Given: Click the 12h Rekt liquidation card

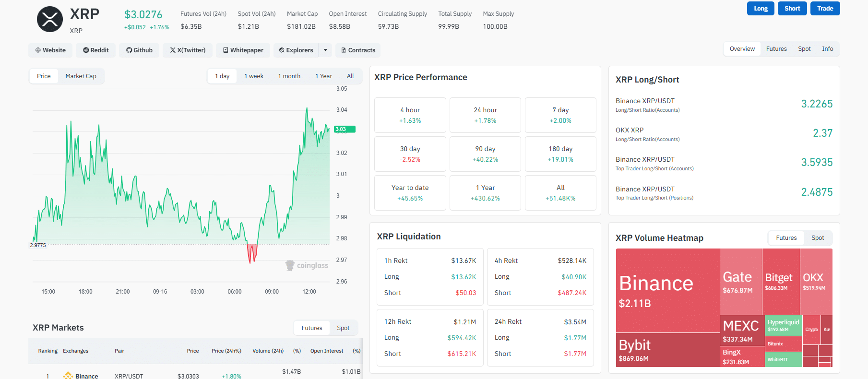Looking at the screenshot, I should pyautogui.click(x=430, y=338).
